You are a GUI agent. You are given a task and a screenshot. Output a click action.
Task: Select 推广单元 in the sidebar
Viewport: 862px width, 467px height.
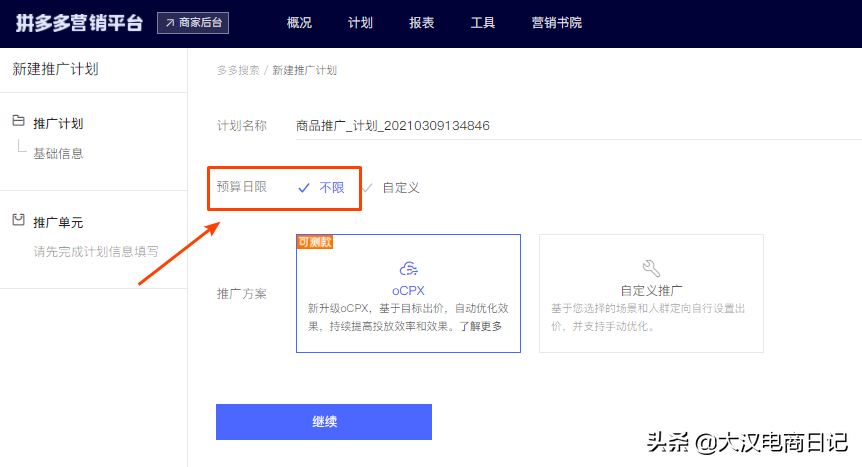click(x=58, y=223)
